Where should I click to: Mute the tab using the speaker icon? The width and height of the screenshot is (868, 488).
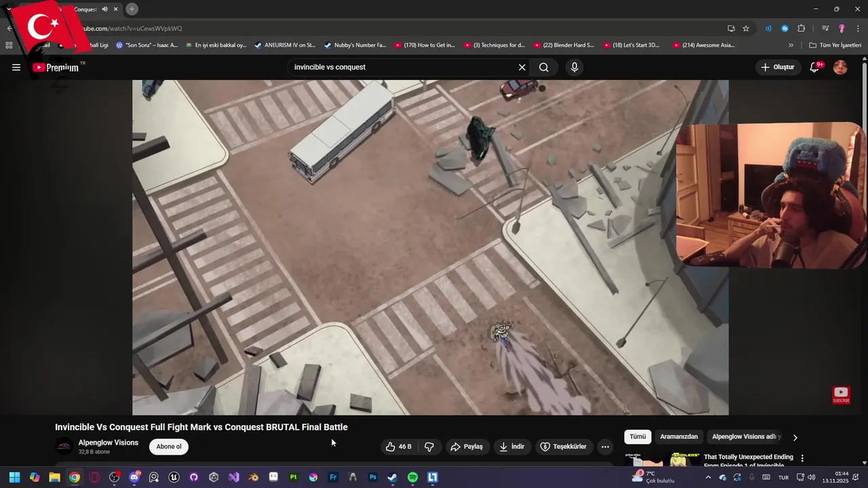104,9
